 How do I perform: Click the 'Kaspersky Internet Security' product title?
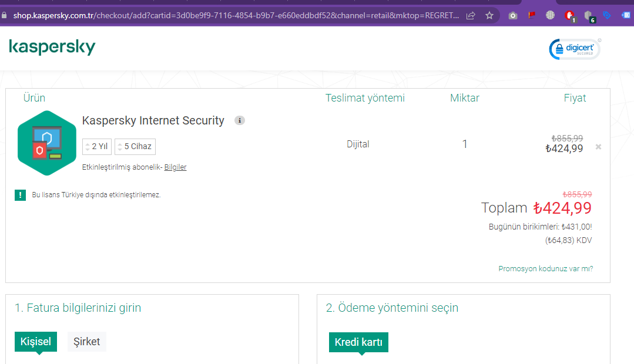(x=153, y=120)
